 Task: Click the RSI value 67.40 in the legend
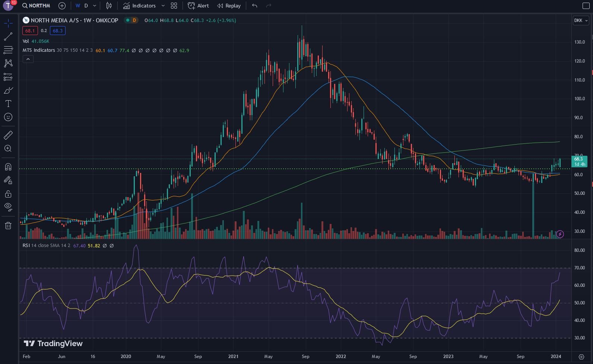click(x=79, y=246)
